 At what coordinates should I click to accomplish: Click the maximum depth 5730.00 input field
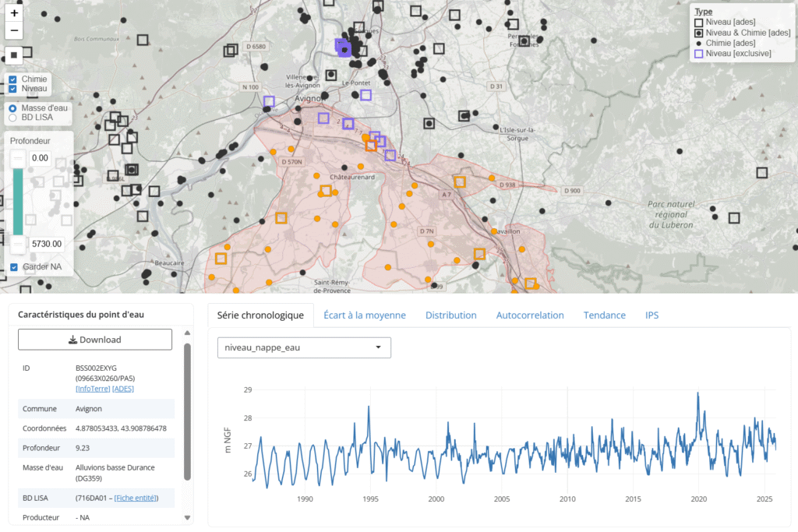(x=45, y=244)
